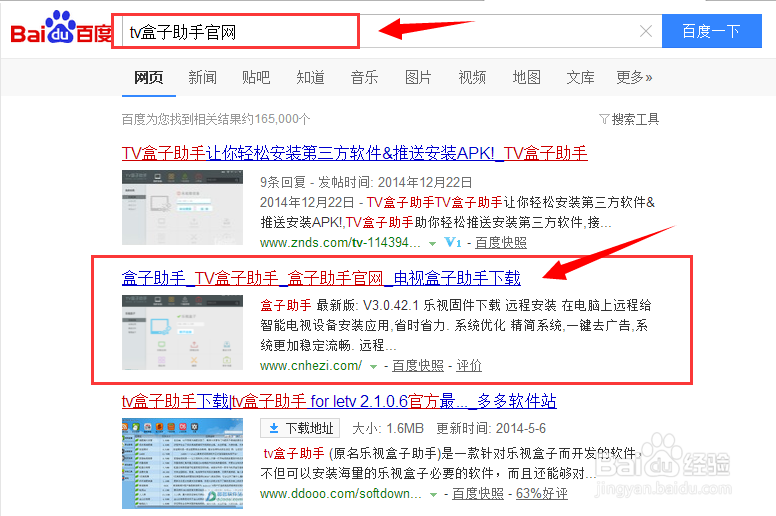This screenshot has height=516, width=776.
Task: Open 搜索工具 filter options
Action: click(629, 119)
